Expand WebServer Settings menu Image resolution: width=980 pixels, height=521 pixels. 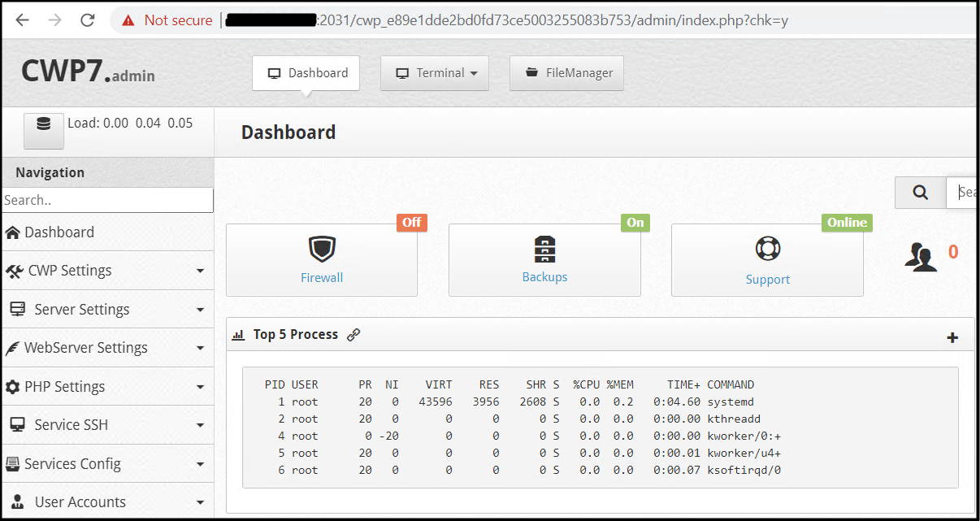107,348
